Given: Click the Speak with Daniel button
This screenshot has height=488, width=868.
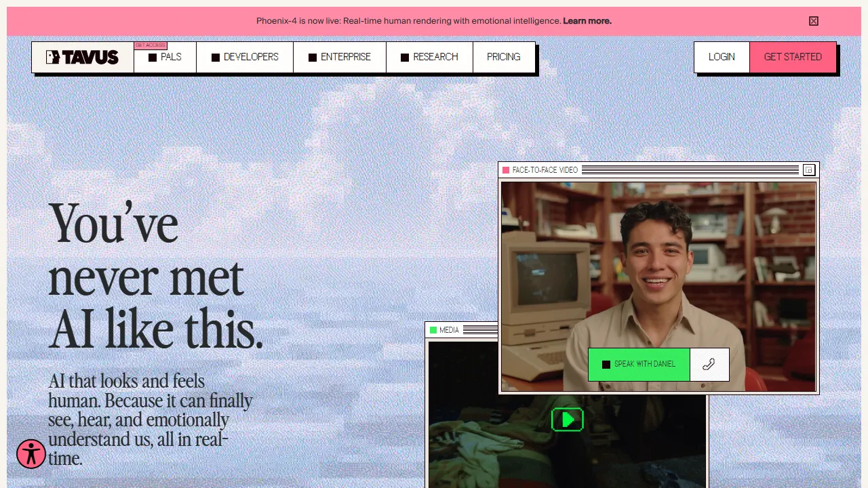Looking at the screenshot, I should pos(639,365).
